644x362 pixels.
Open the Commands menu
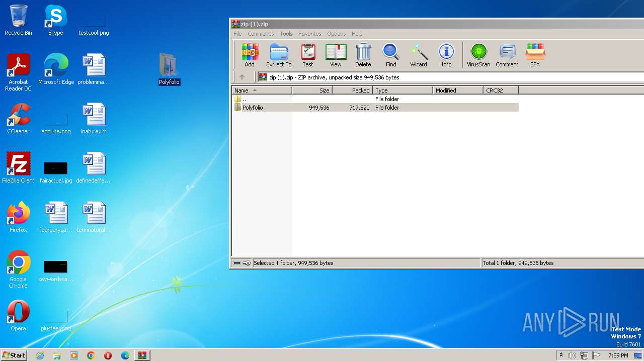click(x=261, y=34)
